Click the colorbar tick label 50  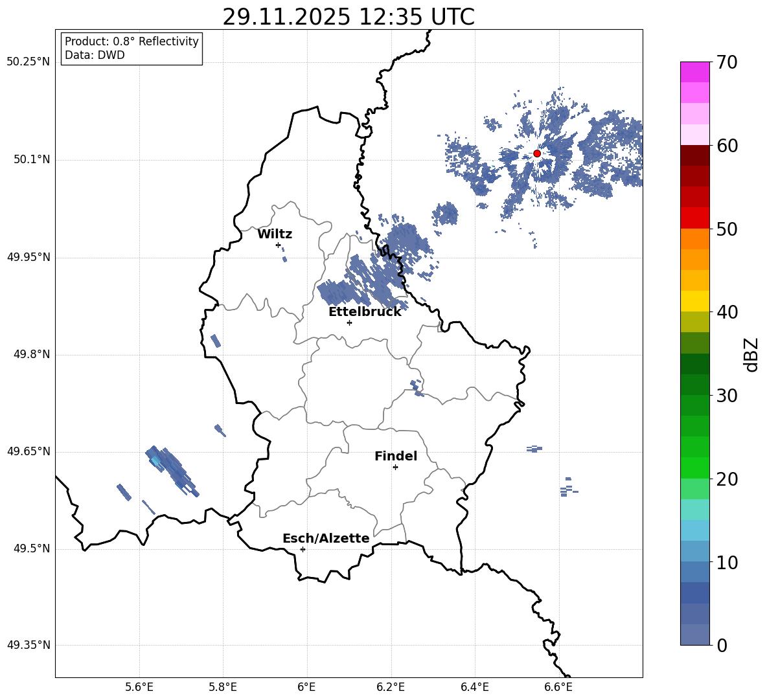coord(727,229)
